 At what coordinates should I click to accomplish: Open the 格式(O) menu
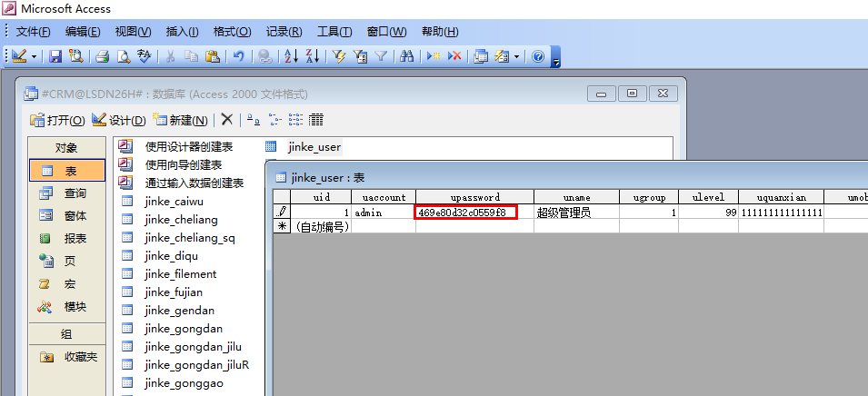click(232, 32)
